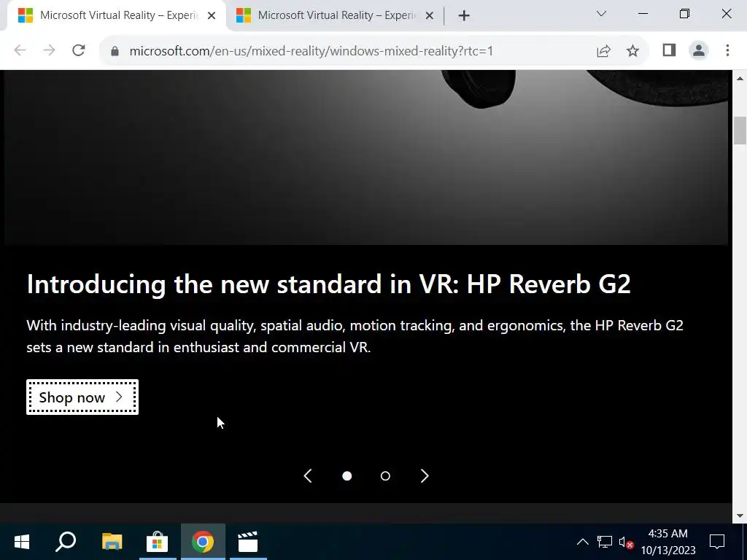The width and height of the screenshot is (747, 560).
Task: Click the address bar URL
Action: (311, 51)
